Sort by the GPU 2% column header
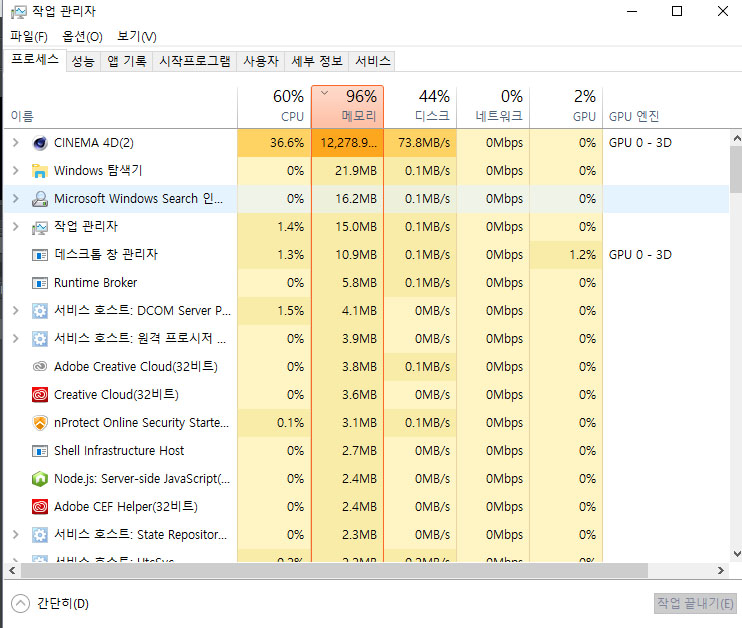Viewport: 742px width, 628px height. tap(566, 107)
